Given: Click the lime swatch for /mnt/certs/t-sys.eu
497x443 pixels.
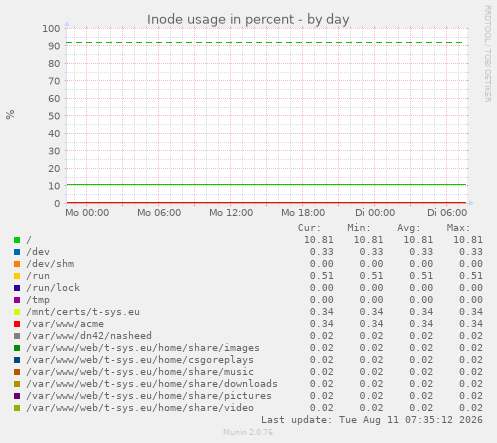Looking at the screenshot, I should click(17, 312).
